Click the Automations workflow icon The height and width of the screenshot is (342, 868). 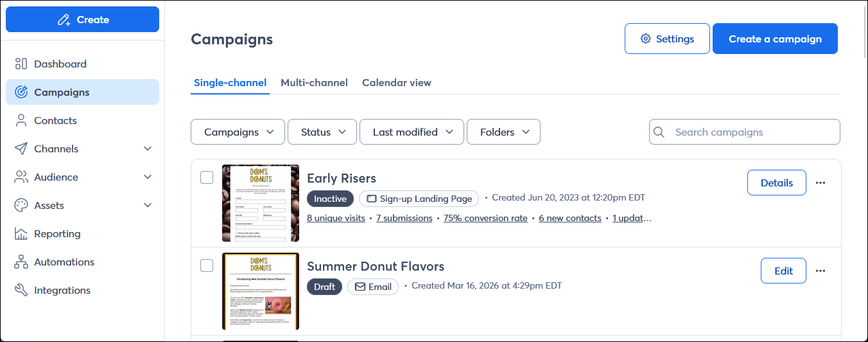[x=21, y=262]
